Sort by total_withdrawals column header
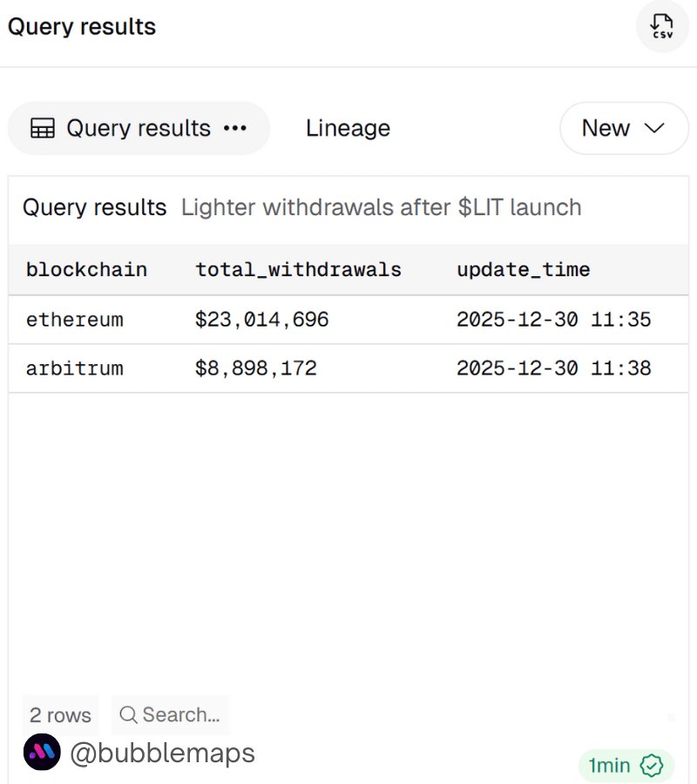 pos(298,270)
